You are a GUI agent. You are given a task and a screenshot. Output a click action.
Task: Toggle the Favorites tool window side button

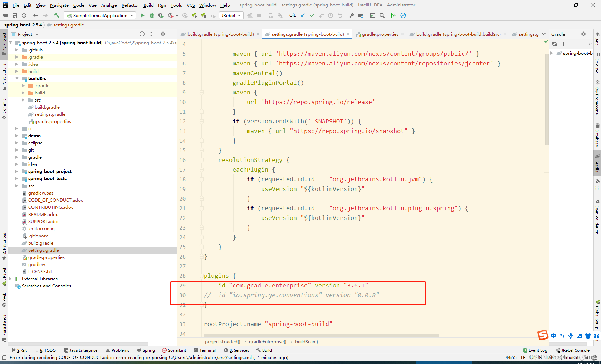[x=4, y=246]
